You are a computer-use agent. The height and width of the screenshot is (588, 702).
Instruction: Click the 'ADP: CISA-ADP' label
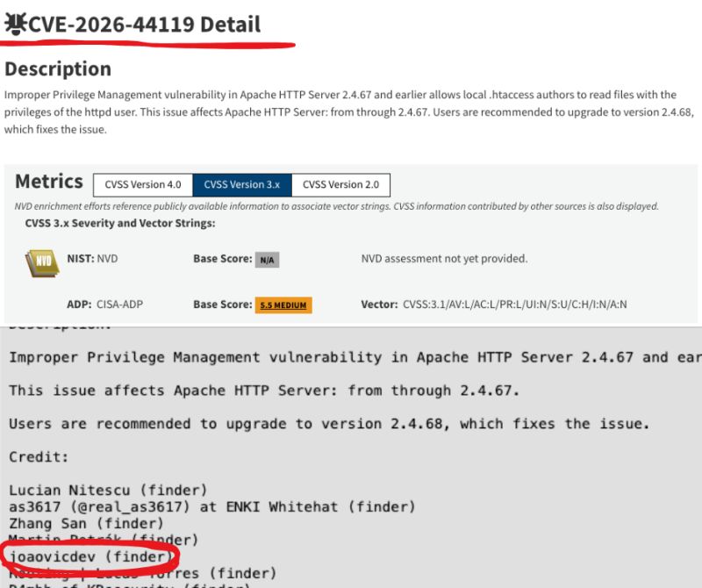(x=104, y=305)
